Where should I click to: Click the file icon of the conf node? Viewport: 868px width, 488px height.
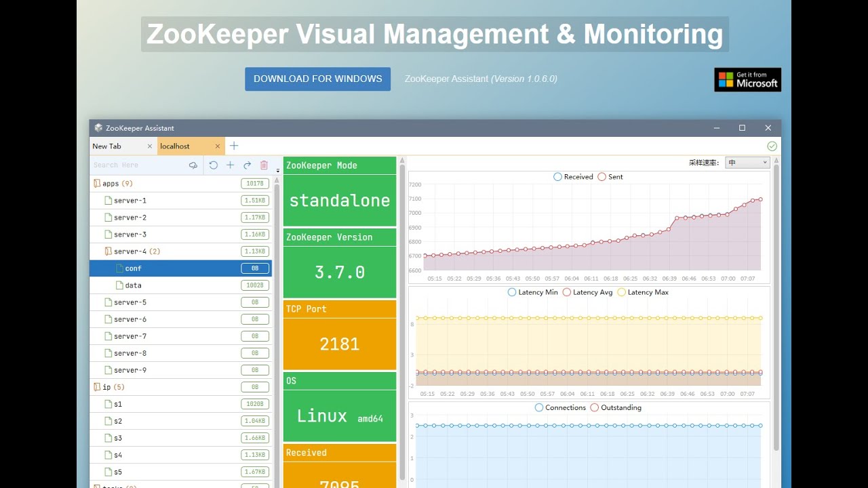[119, 268]
